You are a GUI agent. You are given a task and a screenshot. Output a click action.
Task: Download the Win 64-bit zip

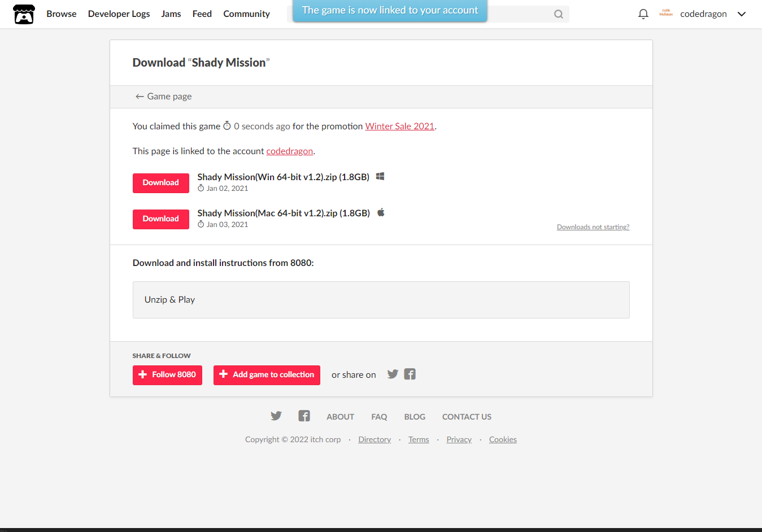161,183
